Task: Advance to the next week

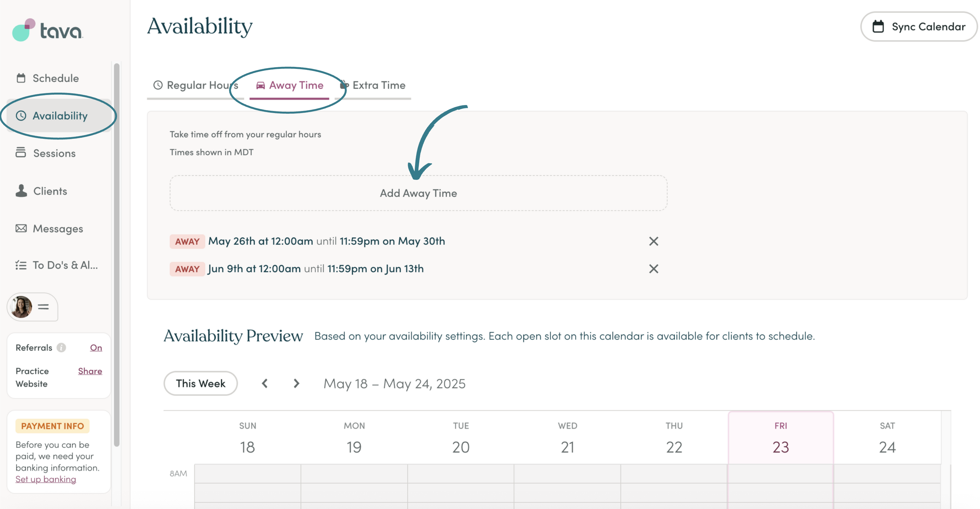Action: 296,383
